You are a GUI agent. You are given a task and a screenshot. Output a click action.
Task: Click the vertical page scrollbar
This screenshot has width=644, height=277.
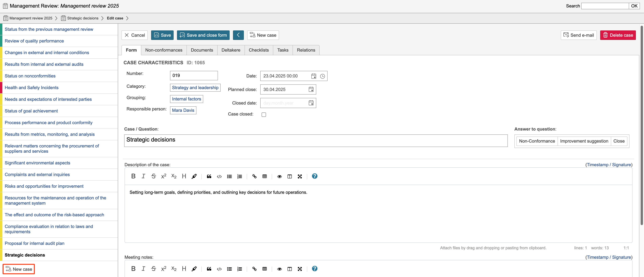tap(641, 125)
